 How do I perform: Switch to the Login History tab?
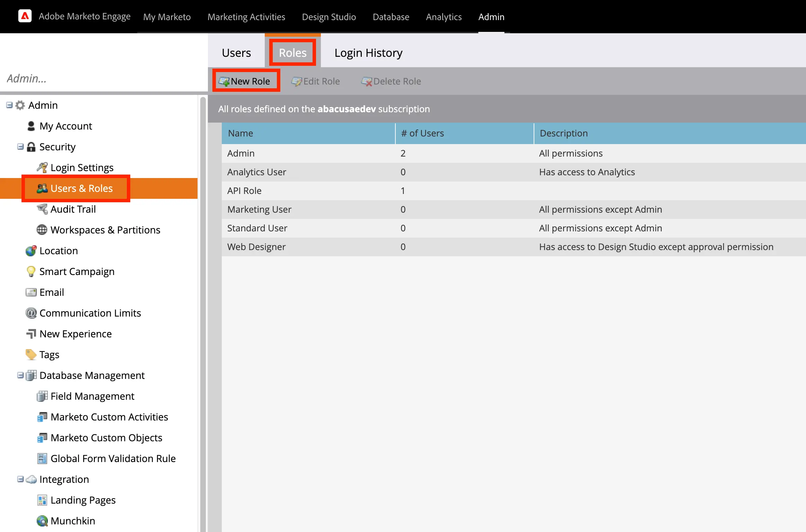368,53
